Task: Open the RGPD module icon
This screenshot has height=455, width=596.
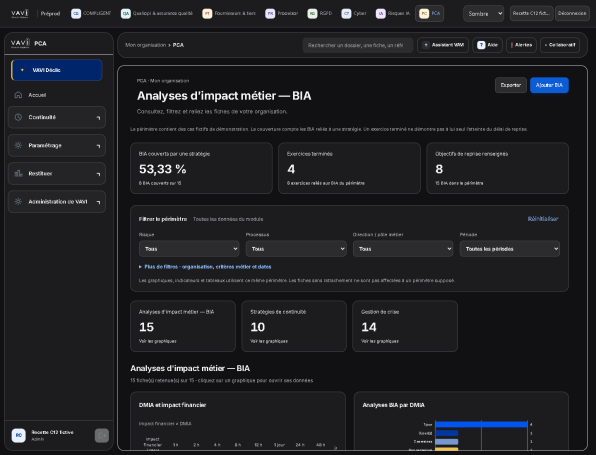Action: 312,14
